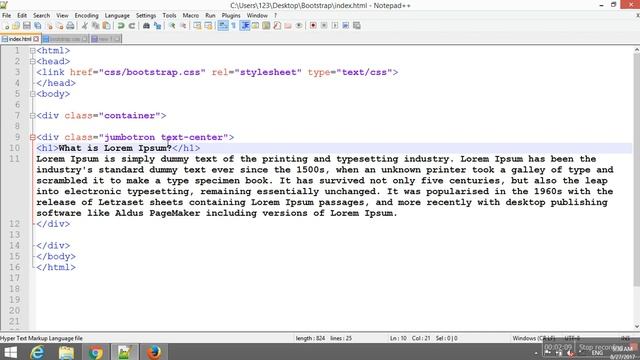
Task: Click vertical scrollbar up arrow
Action: tap(636, 50)
